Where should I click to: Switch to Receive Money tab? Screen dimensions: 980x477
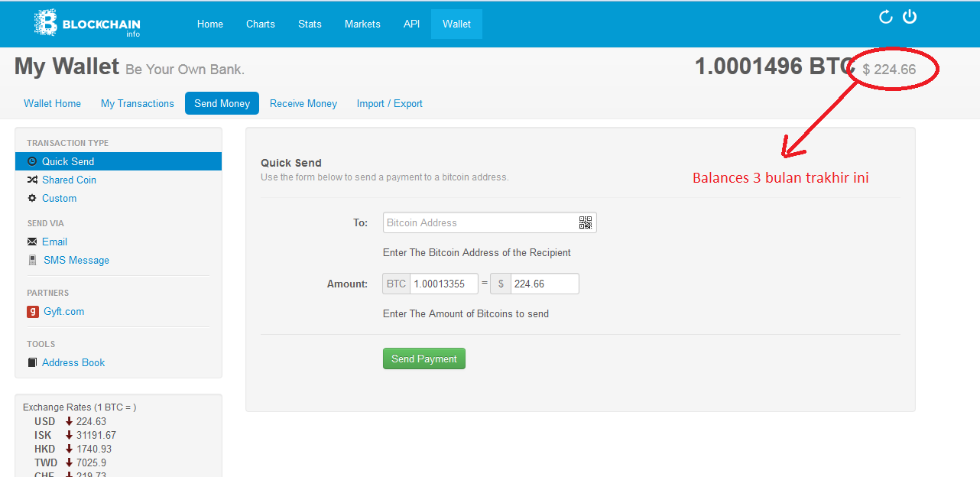(303, 103)
